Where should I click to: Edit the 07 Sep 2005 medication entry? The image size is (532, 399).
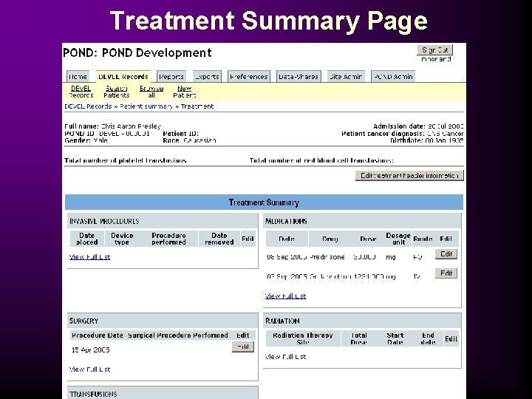pyautogui.click(x=446, y=273)
